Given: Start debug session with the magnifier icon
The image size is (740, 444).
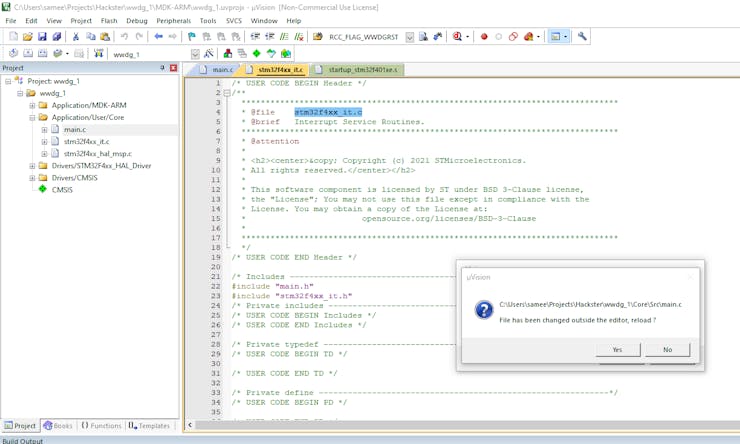Looking at the screenshot, I should coord(458,37).
